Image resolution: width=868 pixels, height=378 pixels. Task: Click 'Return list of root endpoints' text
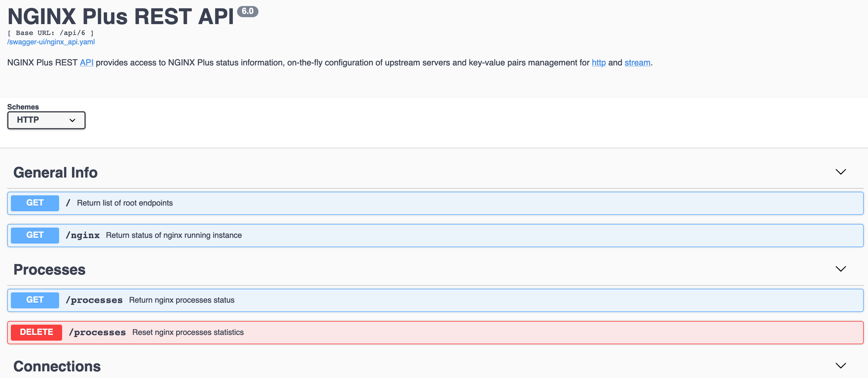pyautogui.click(x=125, y=203)
